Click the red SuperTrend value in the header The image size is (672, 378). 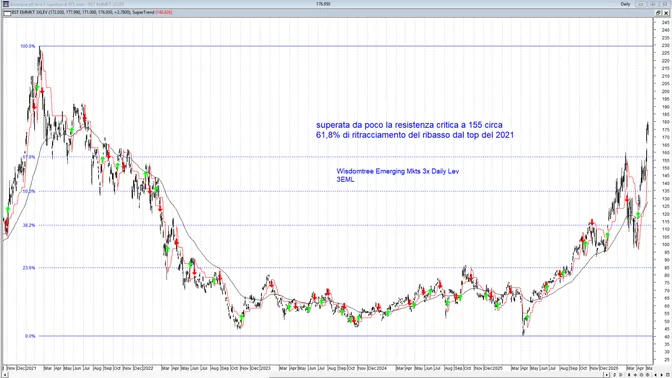(164, 12)
